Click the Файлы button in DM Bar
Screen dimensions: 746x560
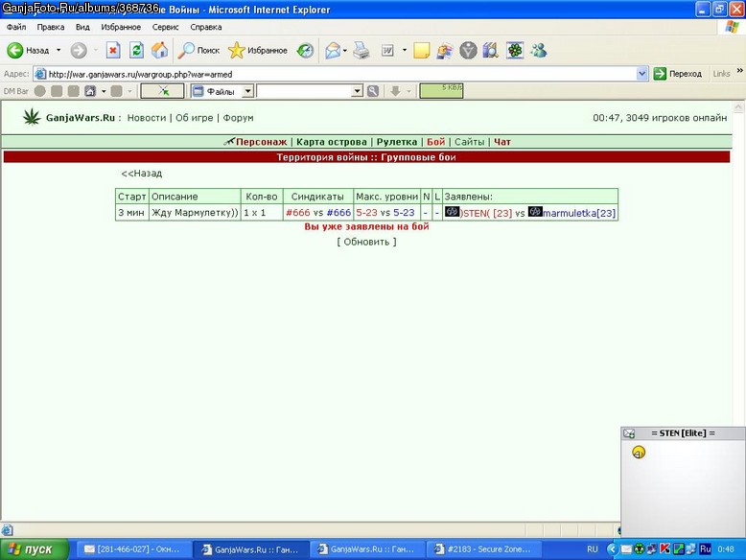(x=217, y=91)
